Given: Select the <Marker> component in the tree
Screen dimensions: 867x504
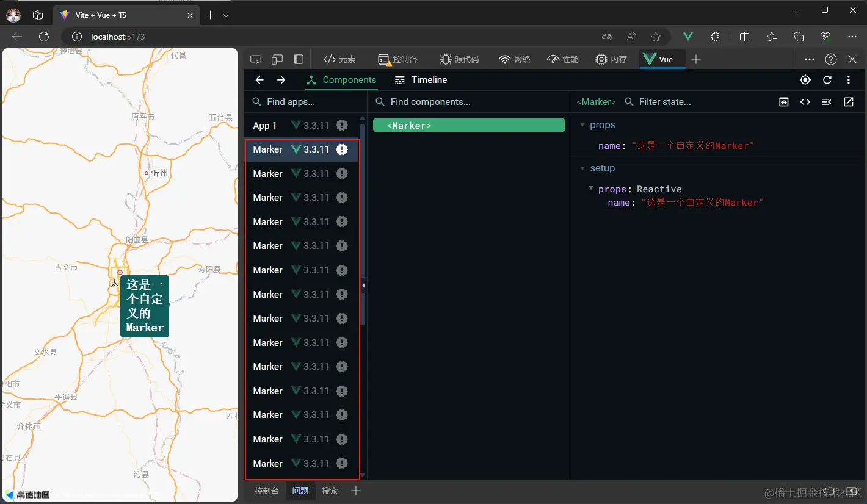Looking at the screenshot, I should (x=409, y=125).
